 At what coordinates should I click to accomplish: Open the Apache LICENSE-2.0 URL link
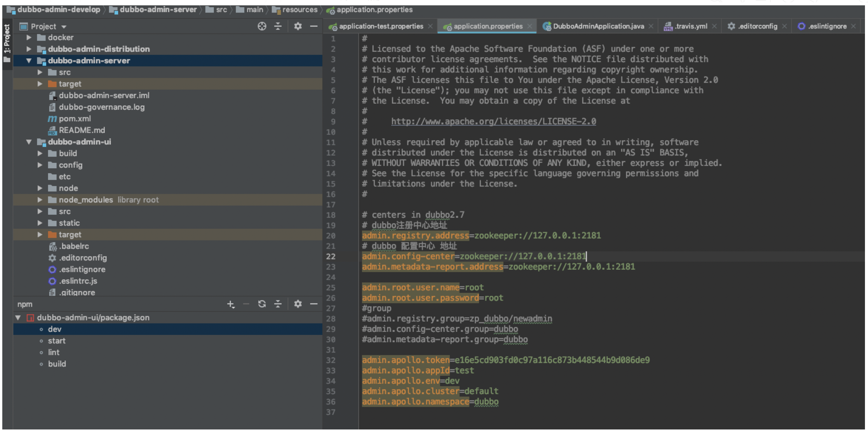tap(493, 122)
